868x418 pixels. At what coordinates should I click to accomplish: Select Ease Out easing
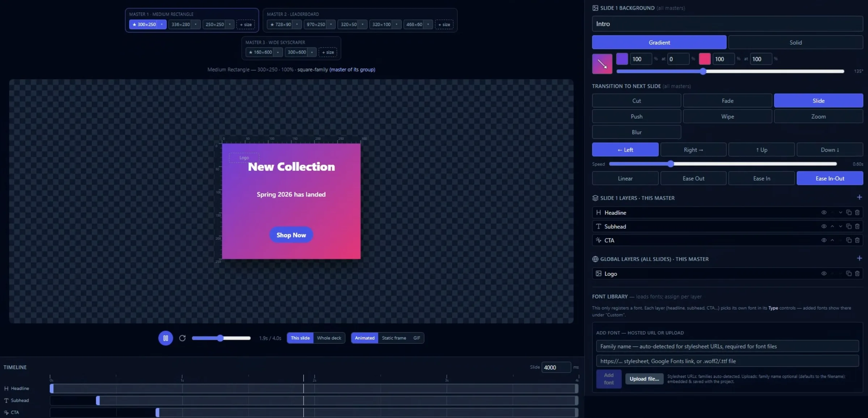[x=693, y=178]
